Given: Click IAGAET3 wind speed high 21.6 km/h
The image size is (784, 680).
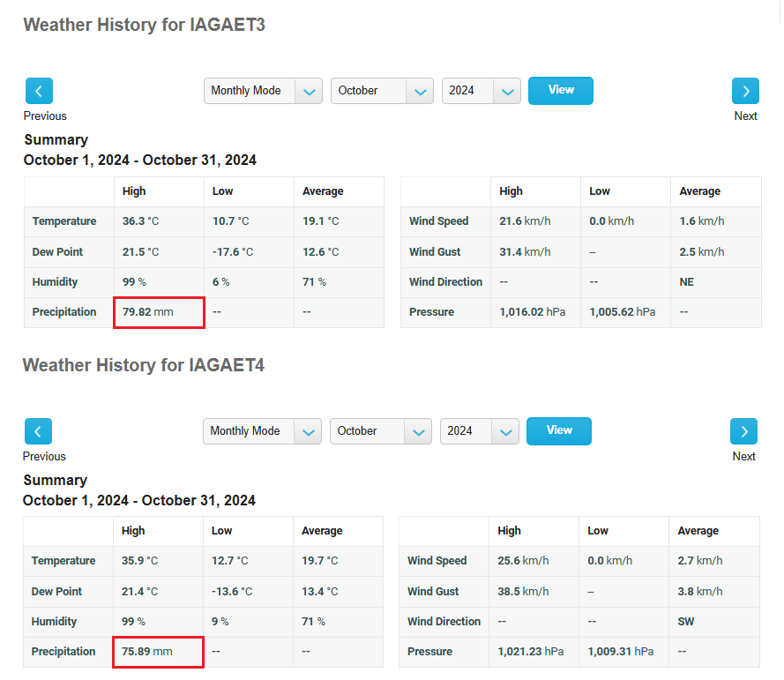Looking at the screenshot, I should tap(525, 221).
